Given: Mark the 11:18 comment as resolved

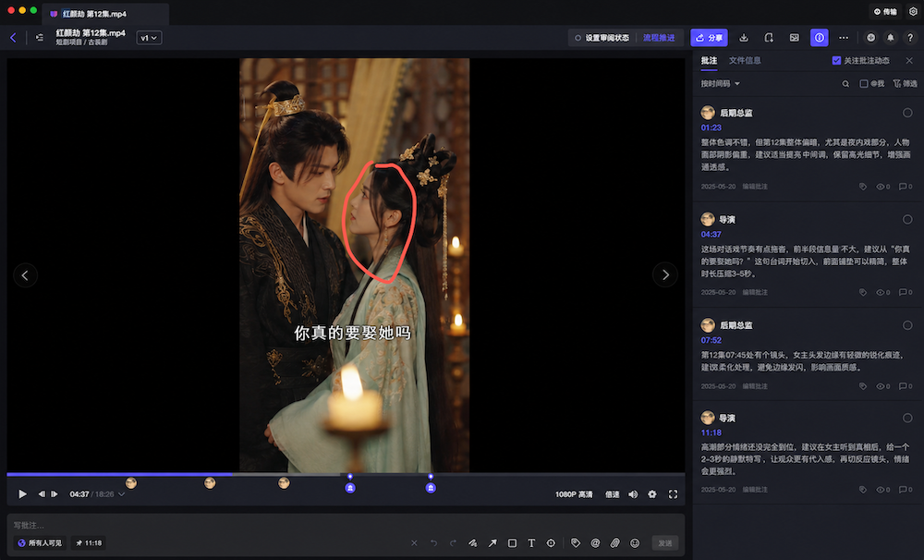Looking at the screenshot, I should pyautogui.click(x=907, y=418).
